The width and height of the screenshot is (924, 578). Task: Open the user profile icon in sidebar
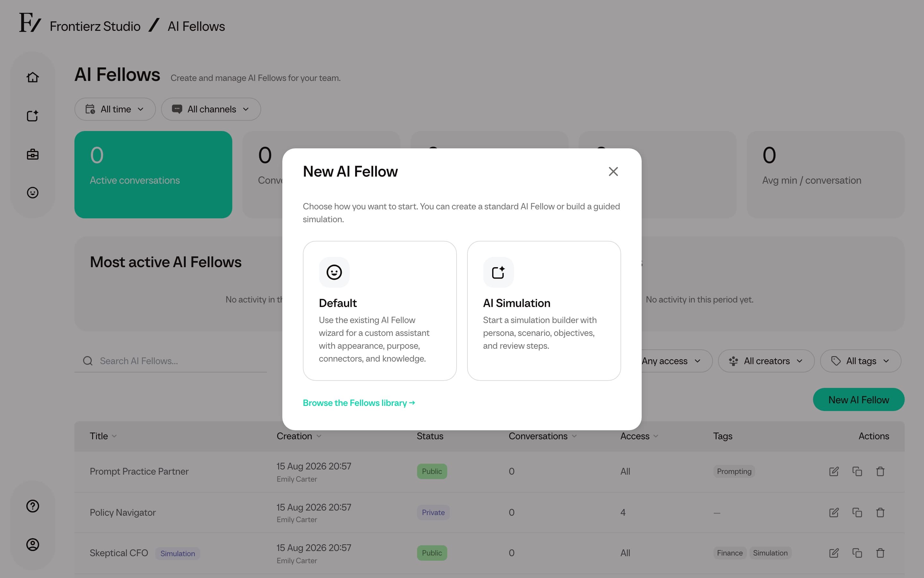coord(33,545)
